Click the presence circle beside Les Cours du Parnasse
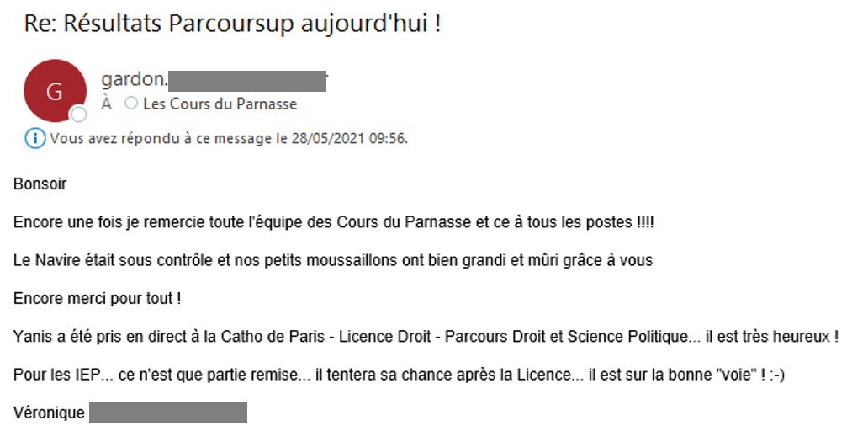 (x=131, y=103)
